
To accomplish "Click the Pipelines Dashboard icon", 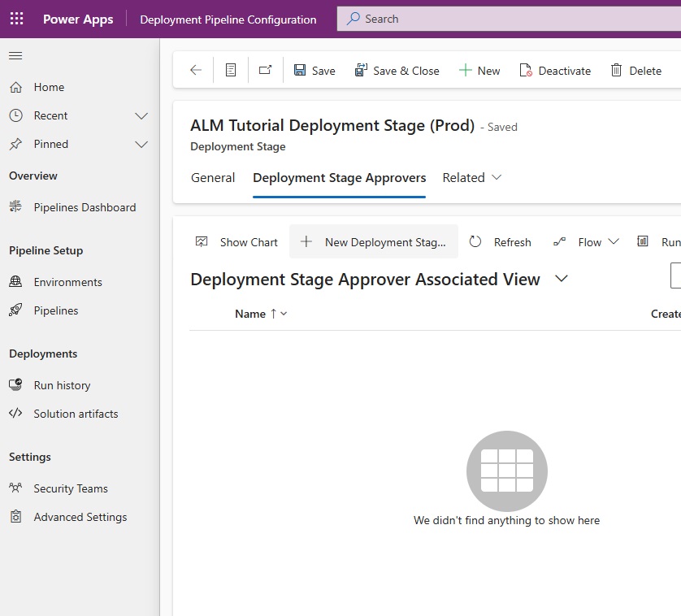I will (15, 206).
